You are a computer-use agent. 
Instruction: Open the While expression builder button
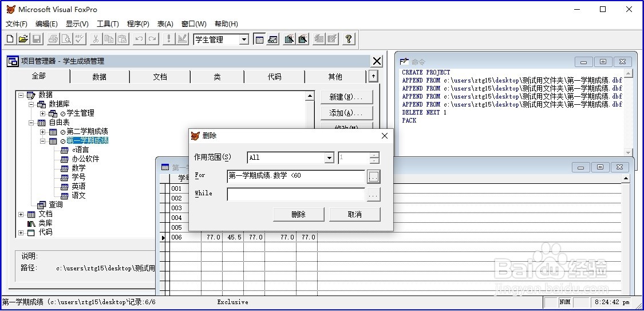coord(373,195)
